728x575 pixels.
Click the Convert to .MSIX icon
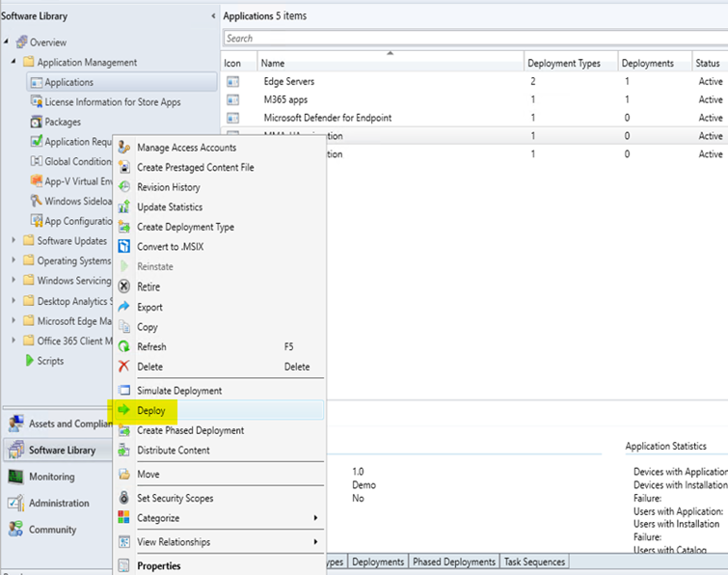click(123, 247)
